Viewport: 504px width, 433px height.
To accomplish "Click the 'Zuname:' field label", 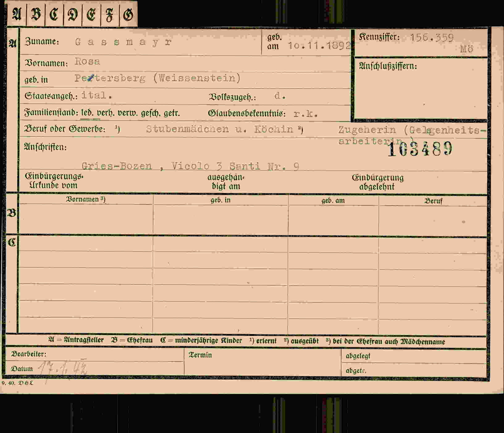I will (42, 41).
